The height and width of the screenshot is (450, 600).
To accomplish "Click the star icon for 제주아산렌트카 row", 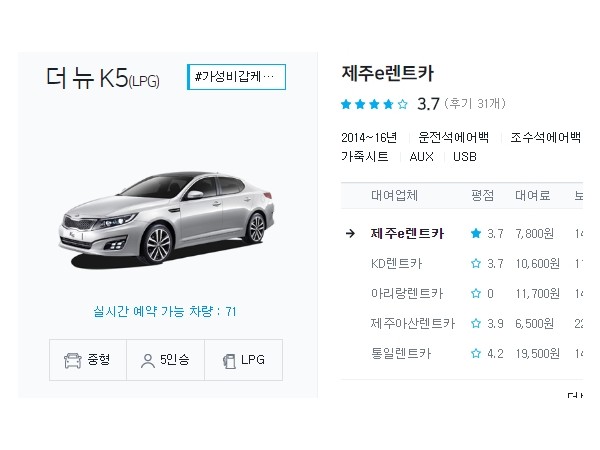I will [x=476, y=323].
